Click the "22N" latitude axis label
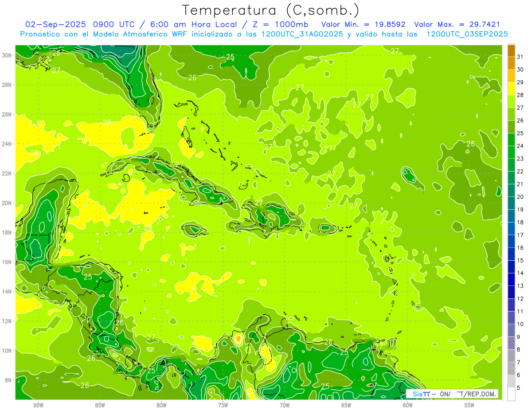The image size is (532, 411). 7,173
